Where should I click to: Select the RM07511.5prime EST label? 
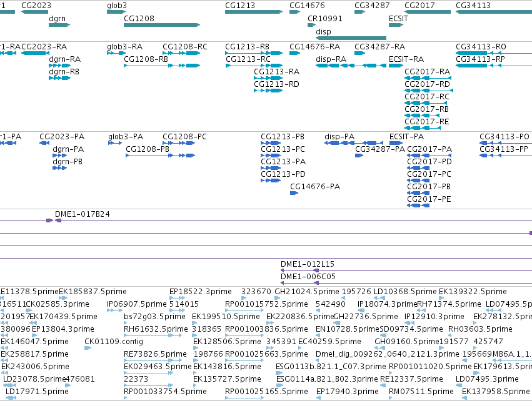pyautogui.click(x=421, y=392)
